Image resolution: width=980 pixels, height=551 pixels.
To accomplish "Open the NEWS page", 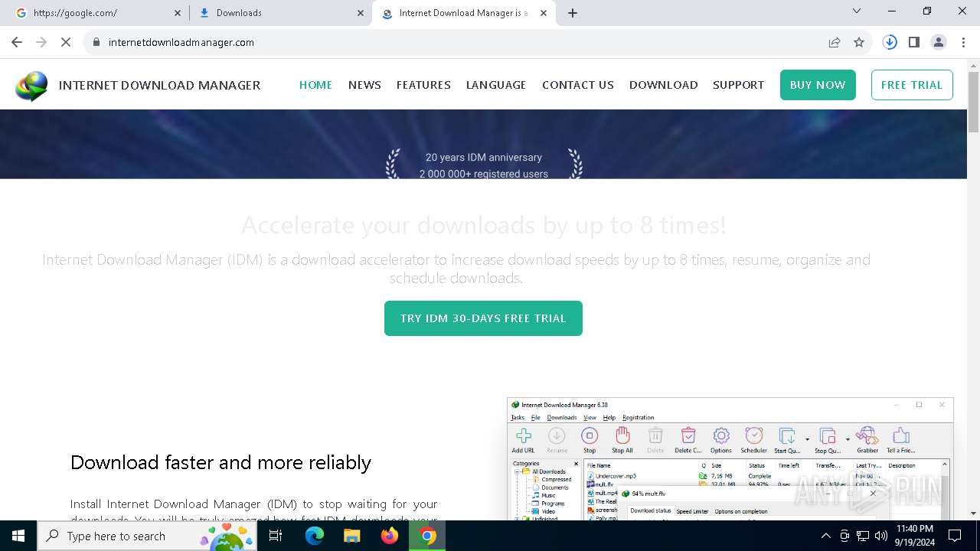I will point(364,85).
